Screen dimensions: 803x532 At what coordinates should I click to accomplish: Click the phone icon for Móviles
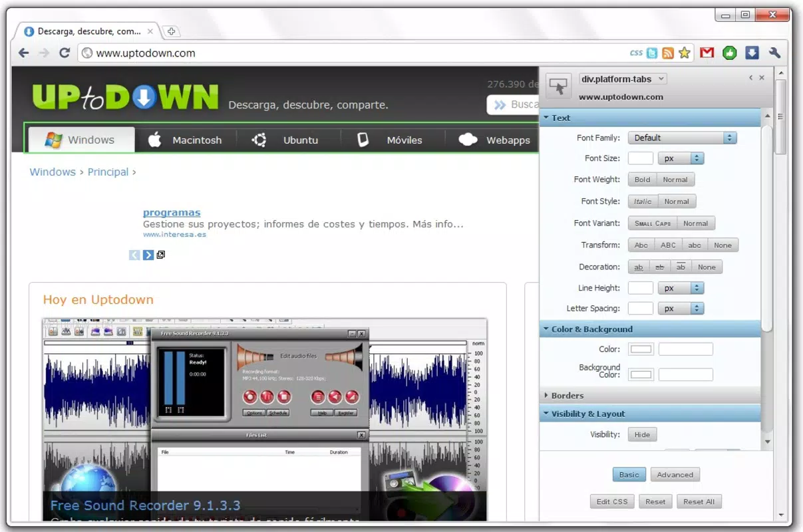pos(363,140)
